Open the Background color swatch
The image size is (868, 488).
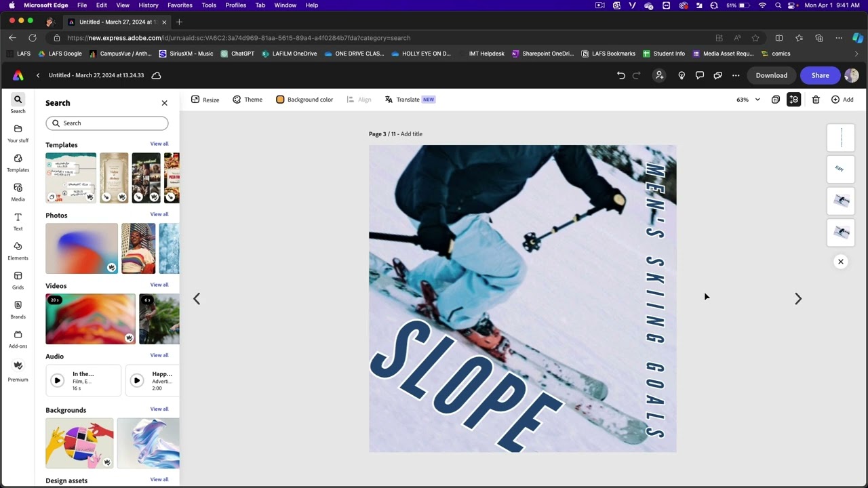280,100
